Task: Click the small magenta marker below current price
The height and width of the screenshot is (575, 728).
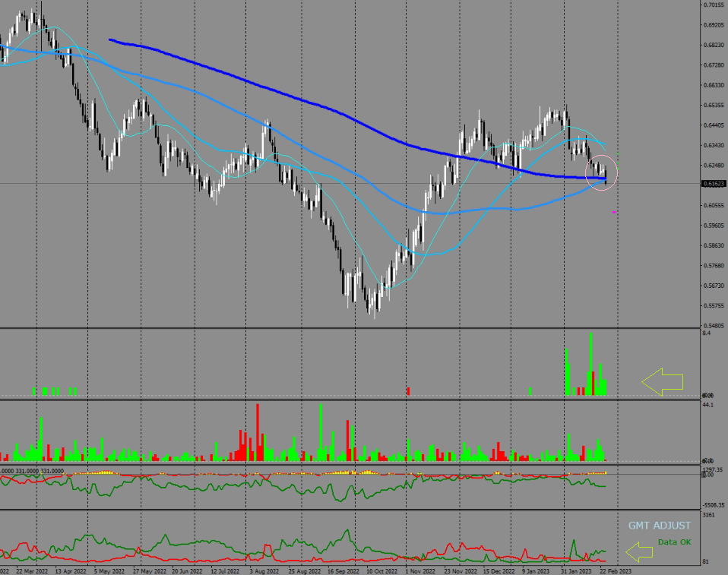Action: click(x=614, y=212)
